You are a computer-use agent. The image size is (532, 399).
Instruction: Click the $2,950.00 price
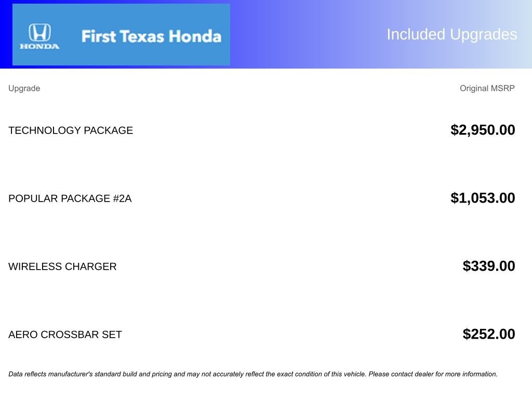tap(483, 130)
